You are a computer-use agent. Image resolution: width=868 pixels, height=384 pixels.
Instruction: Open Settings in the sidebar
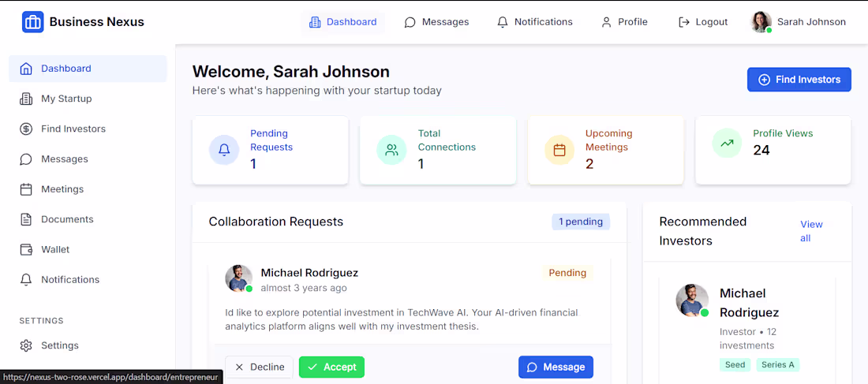pos(88,346)
